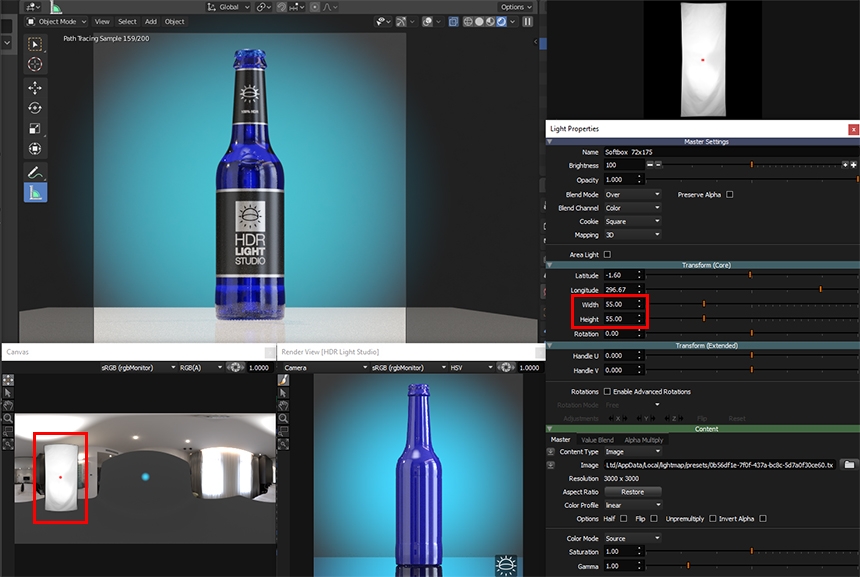Browse for image file via folder icon
This screenshot has width=860, height=577.
point(849,465)
